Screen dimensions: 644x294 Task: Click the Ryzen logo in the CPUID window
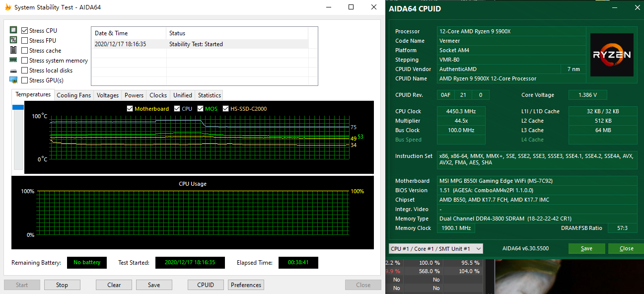point(612,55)
